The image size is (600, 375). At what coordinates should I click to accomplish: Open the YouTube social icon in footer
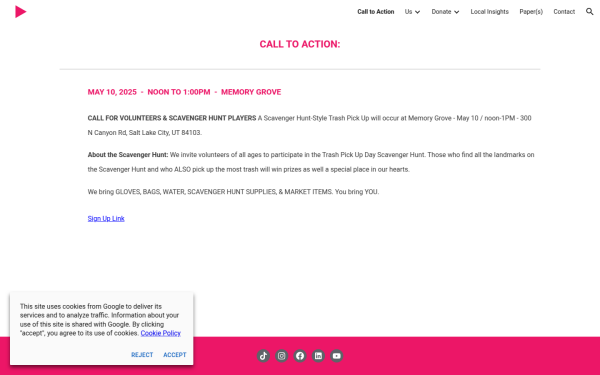click(337, 356)
